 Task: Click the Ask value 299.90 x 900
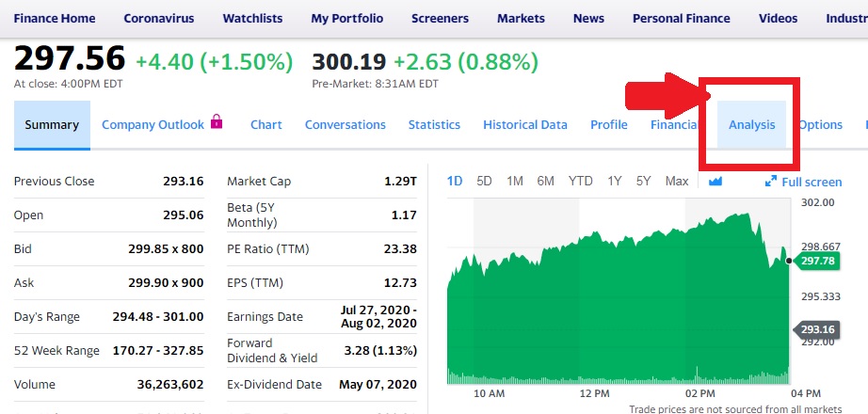click(x=166, y=283)
